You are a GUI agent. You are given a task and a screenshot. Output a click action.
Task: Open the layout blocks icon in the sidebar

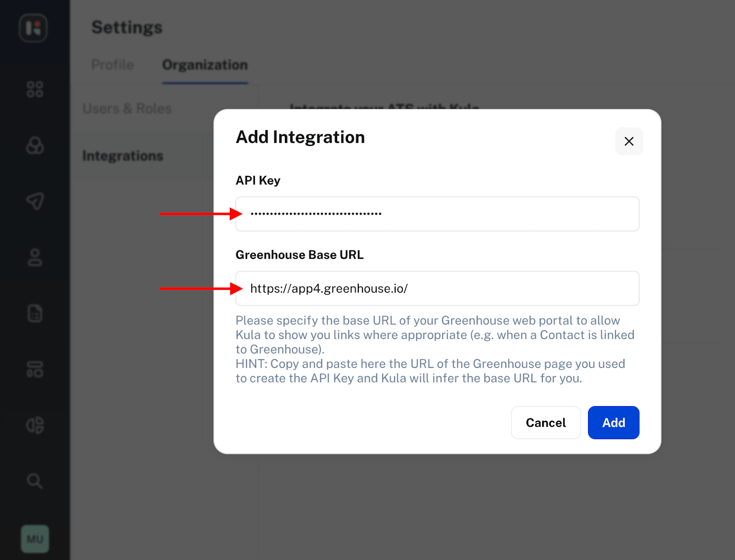point(35,369)
